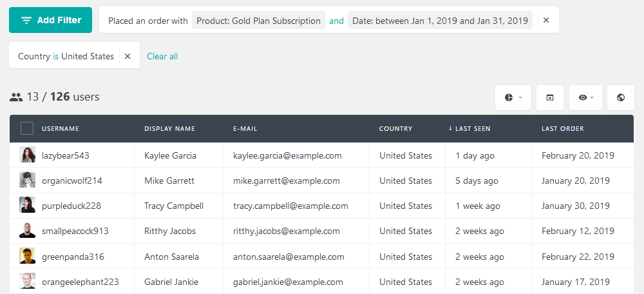
Task: Click the 'and' filter operator link
Action: pyautogui.click(x=336, y=21)
